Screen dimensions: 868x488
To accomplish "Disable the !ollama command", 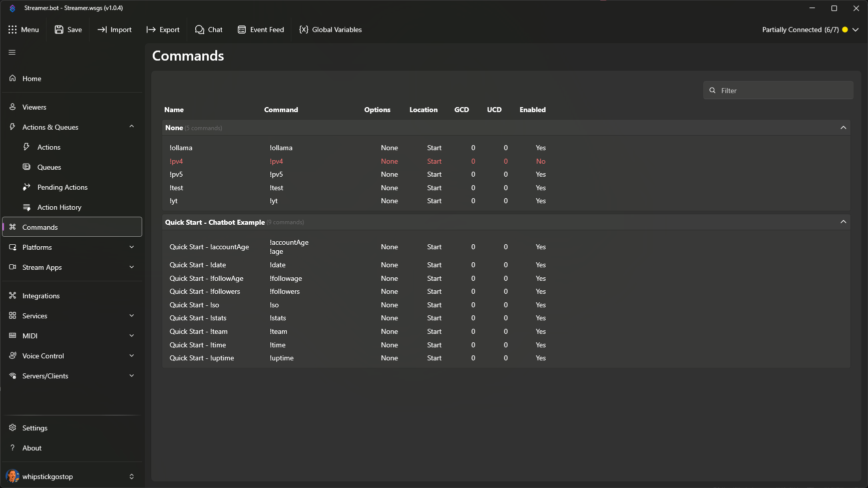I will click(x=541, y=148).
